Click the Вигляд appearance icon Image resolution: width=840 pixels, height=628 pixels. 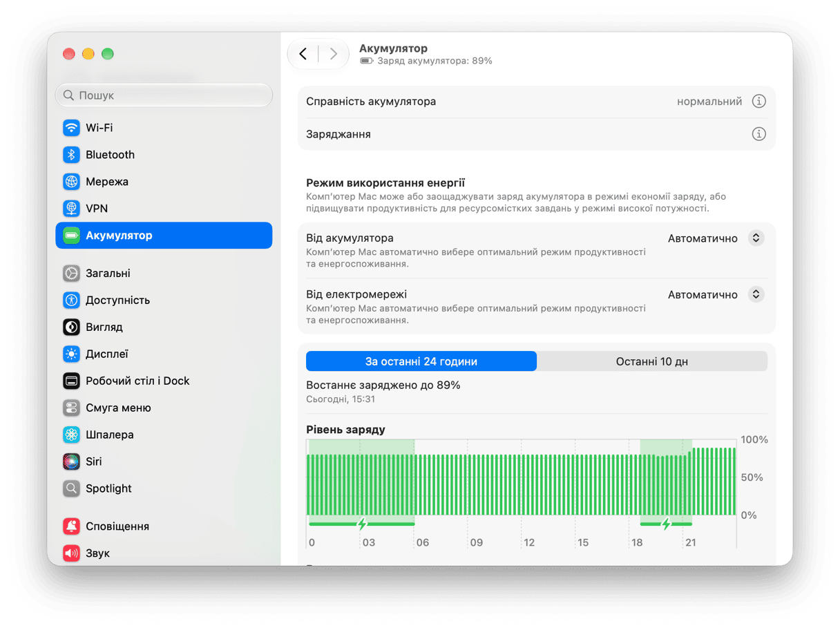pyautogui.click(x=71, y=327)
